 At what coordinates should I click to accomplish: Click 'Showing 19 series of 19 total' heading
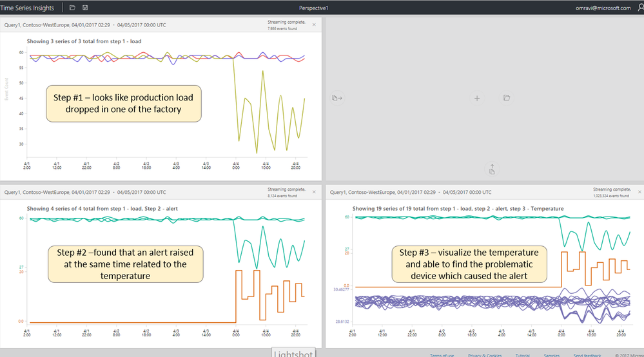pyautogui.click(x=458, y=209)
